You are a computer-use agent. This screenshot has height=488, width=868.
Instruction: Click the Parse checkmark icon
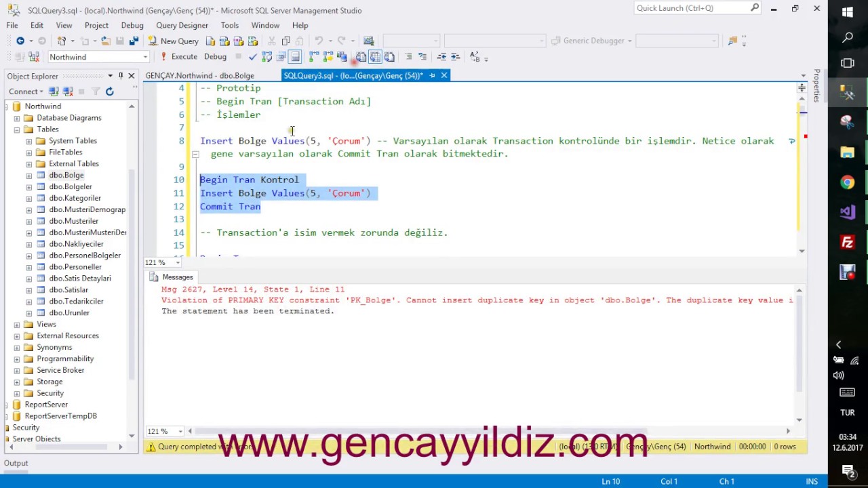[252, 57]
